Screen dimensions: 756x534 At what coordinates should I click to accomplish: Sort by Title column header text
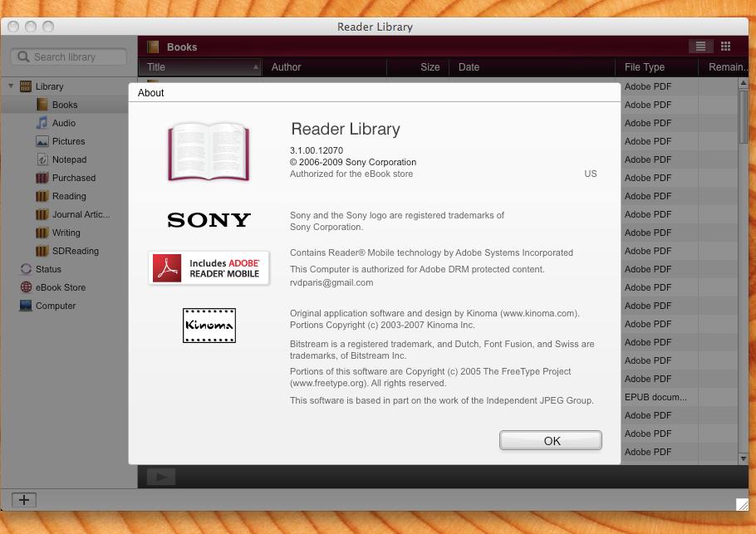[x=155, y=67]
